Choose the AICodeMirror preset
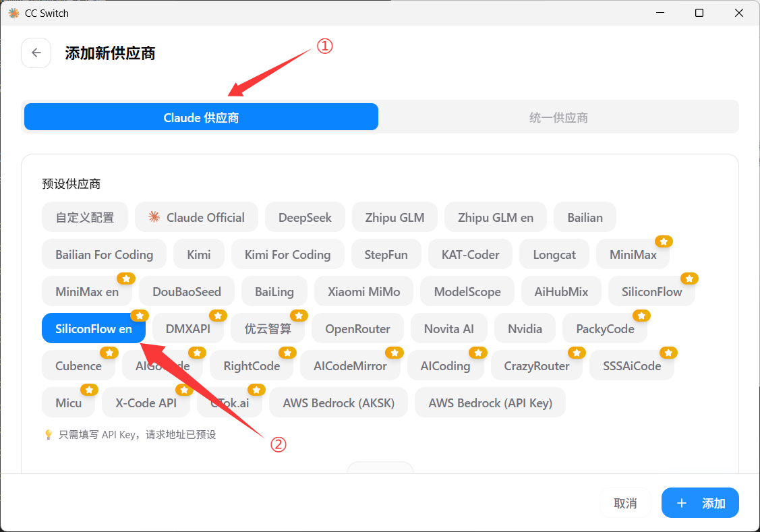This screenshot has height=532, width=760. point(350,365)
